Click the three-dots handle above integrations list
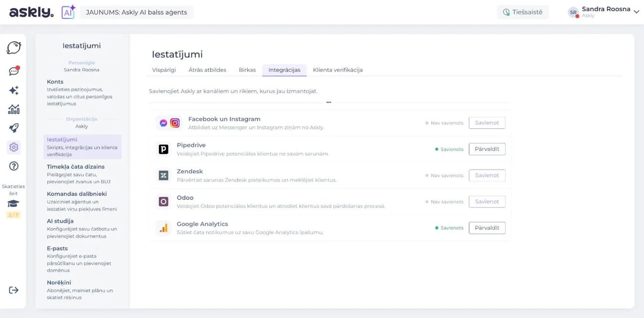Screen dimensions: 644x318 point(329,102)
